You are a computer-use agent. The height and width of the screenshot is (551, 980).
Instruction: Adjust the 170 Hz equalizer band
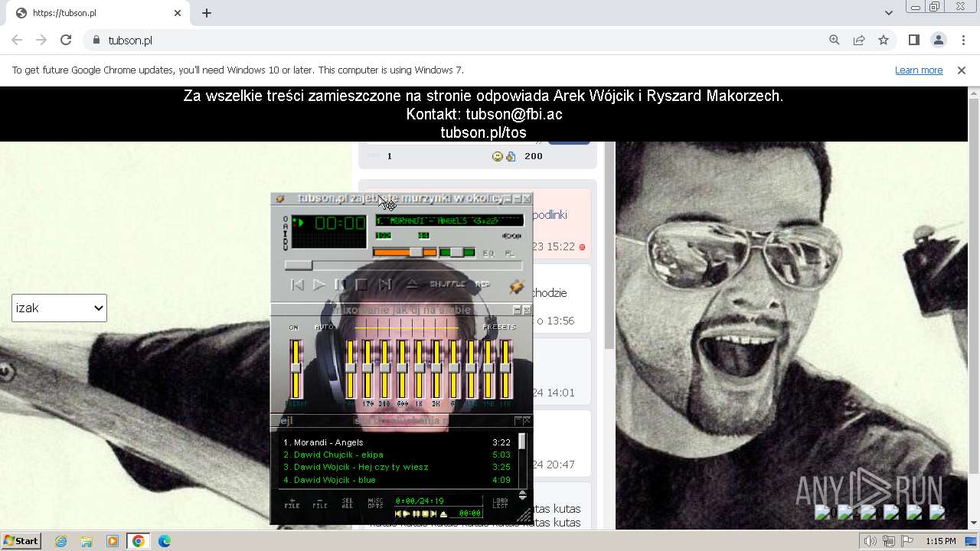pos(367,370)
